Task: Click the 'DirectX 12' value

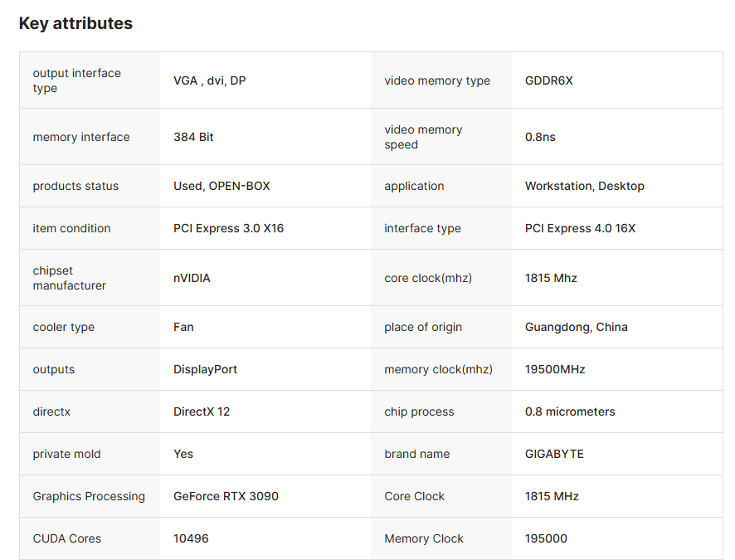Action: pos(202,411)
